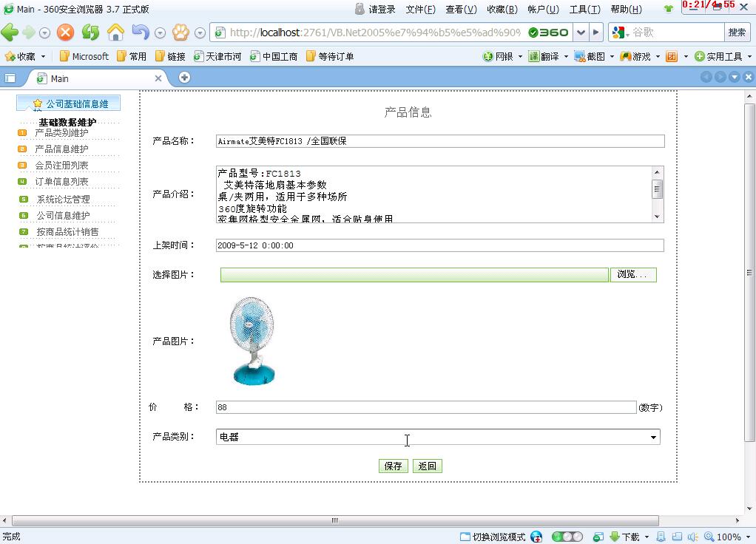
Task: Click the tab sidebar panel icon
Action: [10, 78]
